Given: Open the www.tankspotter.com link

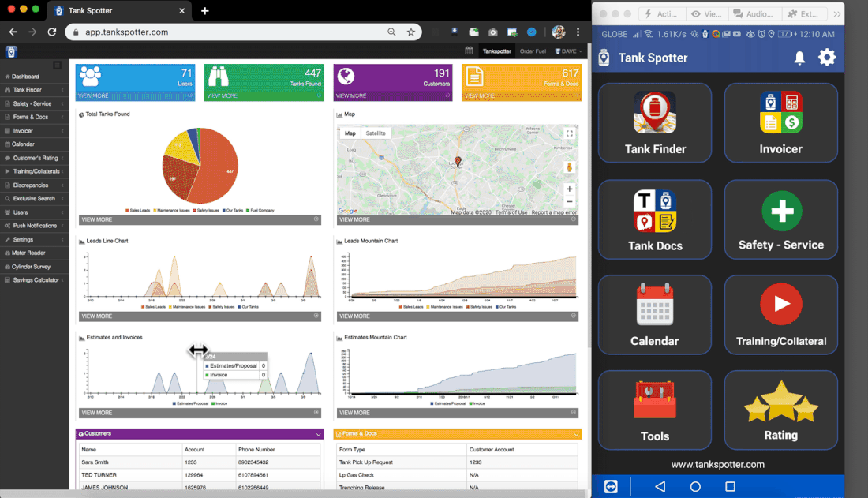Looking at the screenshot, I should coord(717,464).
